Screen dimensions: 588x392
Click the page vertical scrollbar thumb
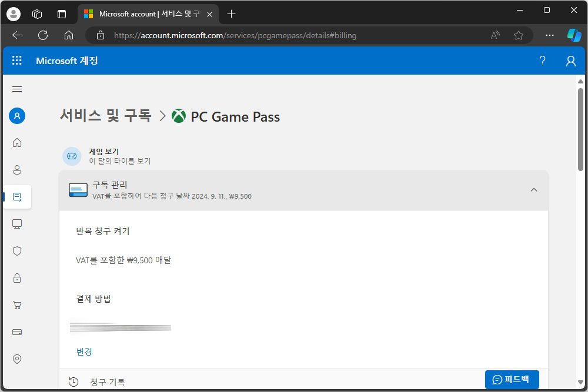tap(580, 129)
